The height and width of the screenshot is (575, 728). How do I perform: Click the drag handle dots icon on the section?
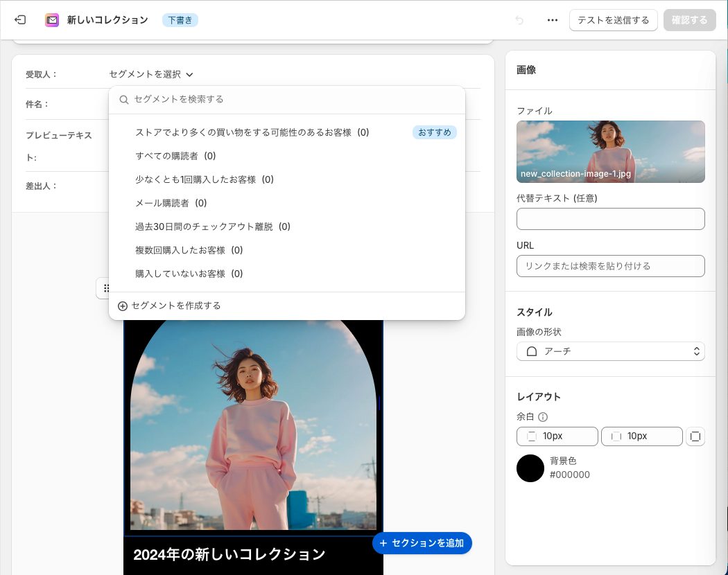point(106,288)
